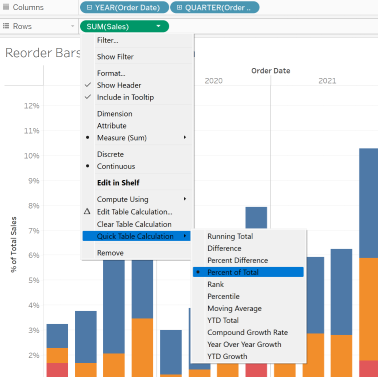This screenshot has width=378, height=377.
Task: Click the 2020 year header label
Action: (213, 81)
